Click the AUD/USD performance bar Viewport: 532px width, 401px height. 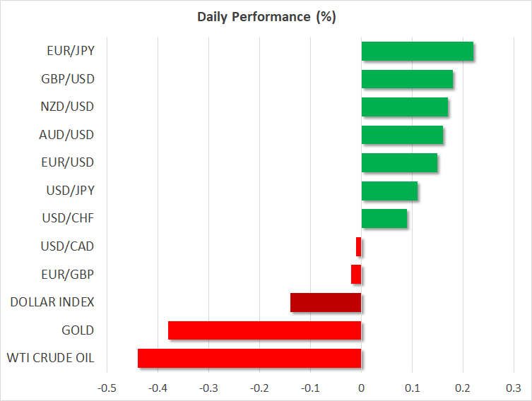click(x=402, y=135)
